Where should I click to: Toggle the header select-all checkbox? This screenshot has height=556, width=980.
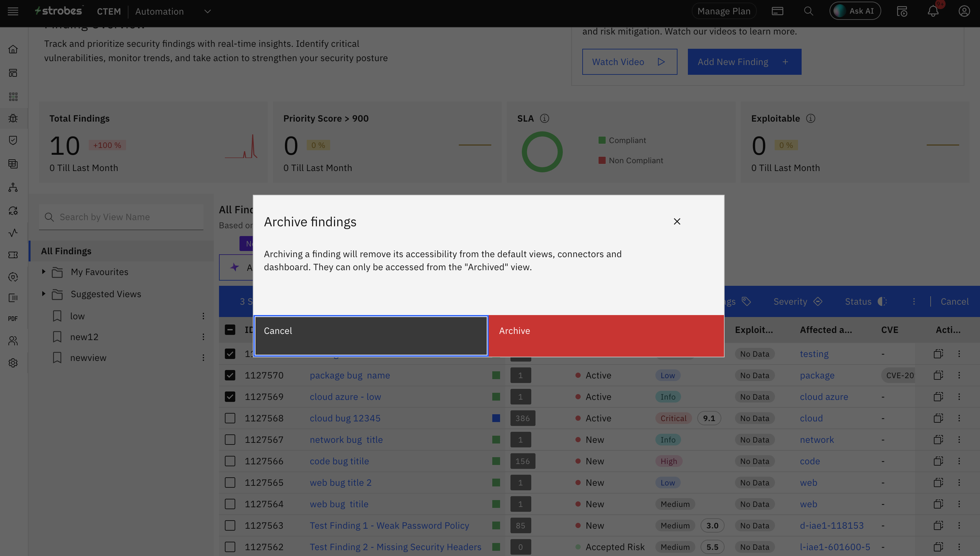coord(230,330)
